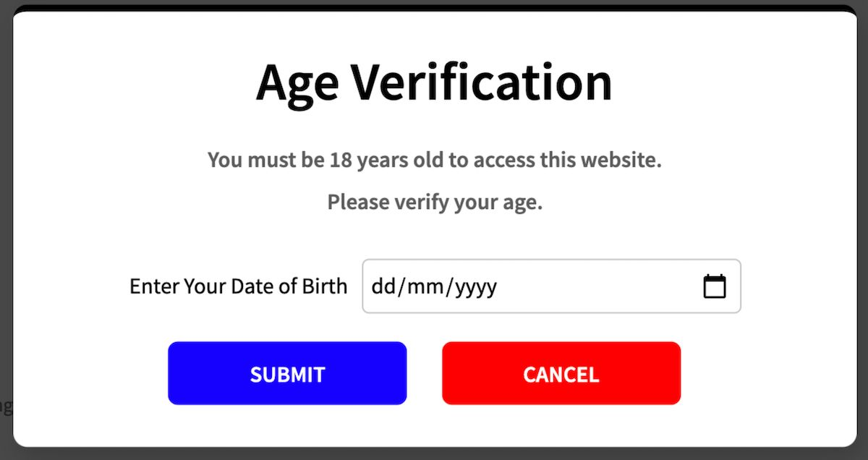Focus the Date of Birth input field
868x460 pixels.
551,286
